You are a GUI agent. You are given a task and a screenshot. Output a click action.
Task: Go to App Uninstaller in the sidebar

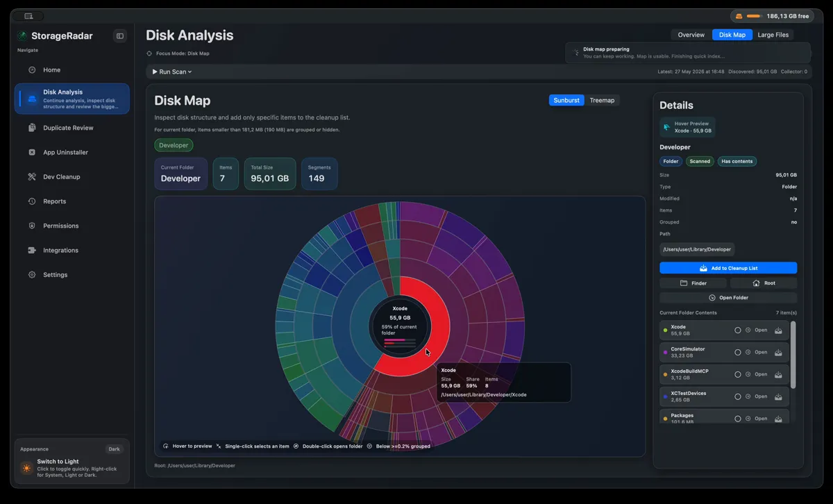point(71,152)
